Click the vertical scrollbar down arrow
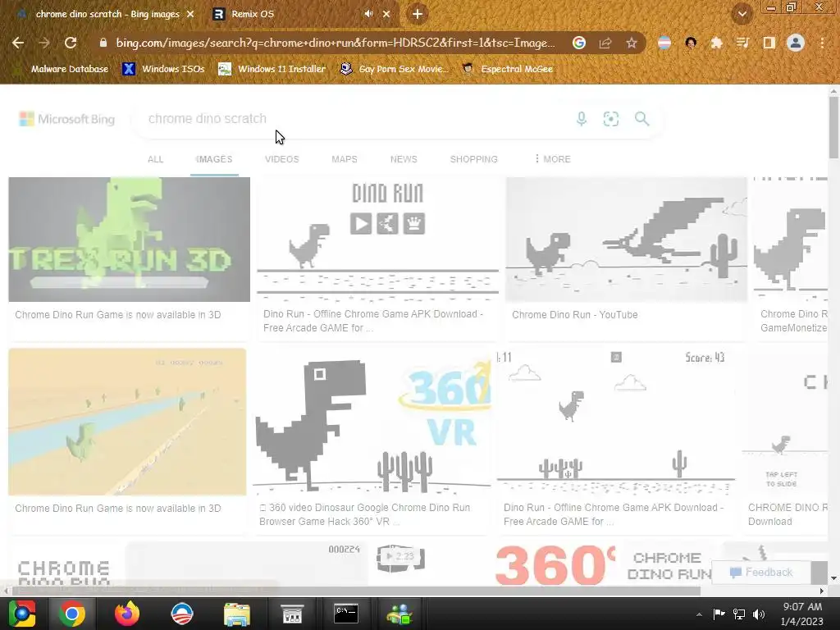The image size is (840, 630). pos(833,578)
